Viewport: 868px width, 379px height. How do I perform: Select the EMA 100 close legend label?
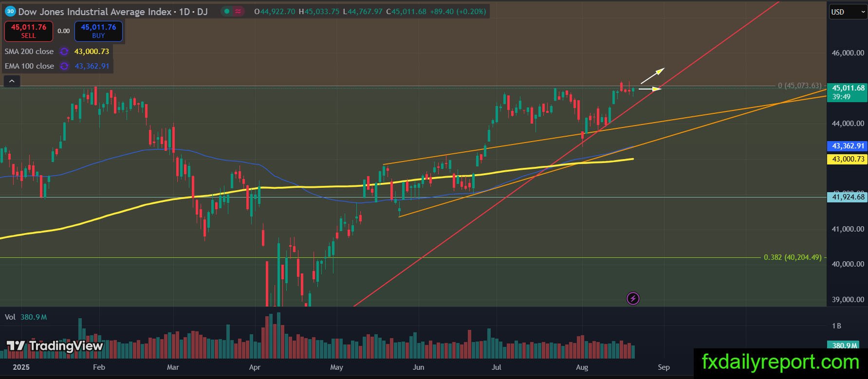click(29, 66)
